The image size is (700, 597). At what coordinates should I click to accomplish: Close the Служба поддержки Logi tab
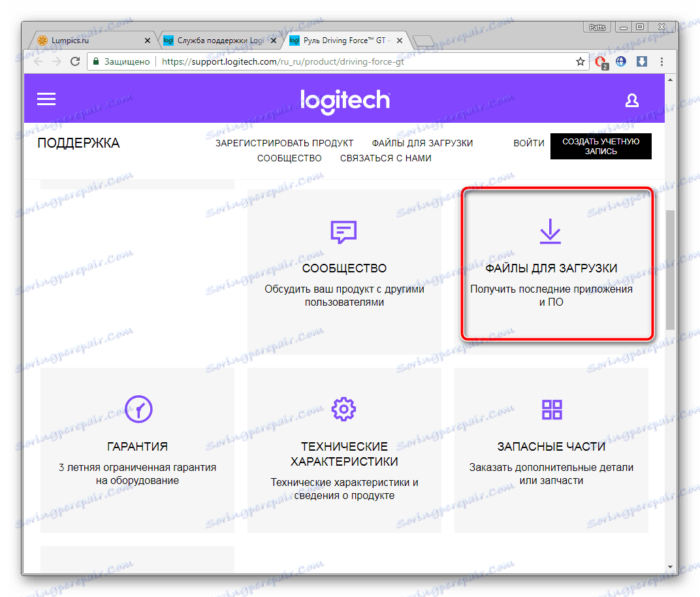pos(274,40)
